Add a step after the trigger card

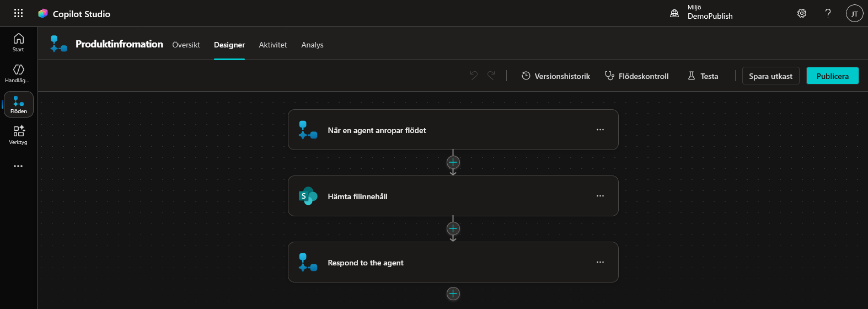(453, 162)
